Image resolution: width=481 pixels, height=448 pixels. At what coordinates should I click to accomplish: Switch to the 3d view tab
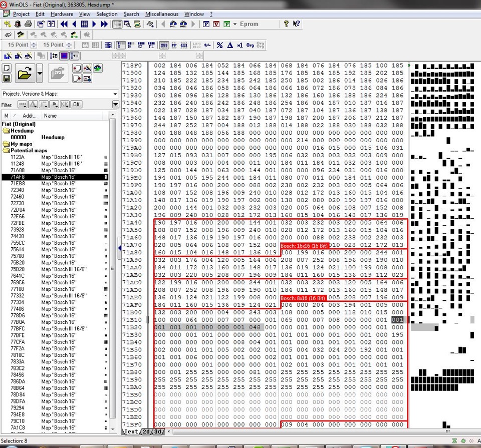click(158, 431)
